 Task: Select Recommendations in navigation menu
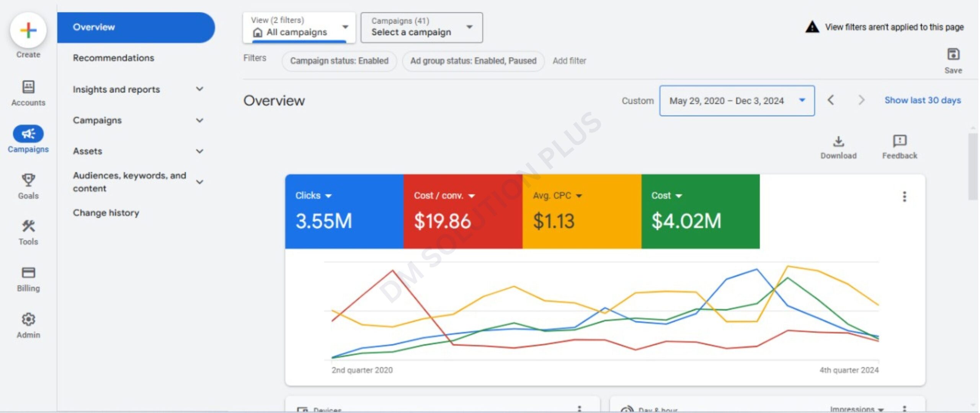pyautogui.click(x=113, y=58)
